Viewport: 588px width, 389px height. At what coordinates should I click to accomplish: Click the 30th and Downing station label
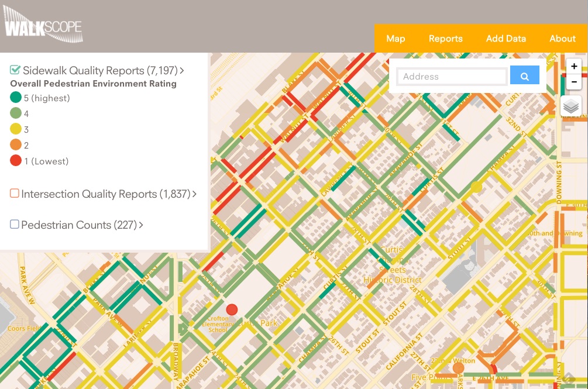click(554, 233)
